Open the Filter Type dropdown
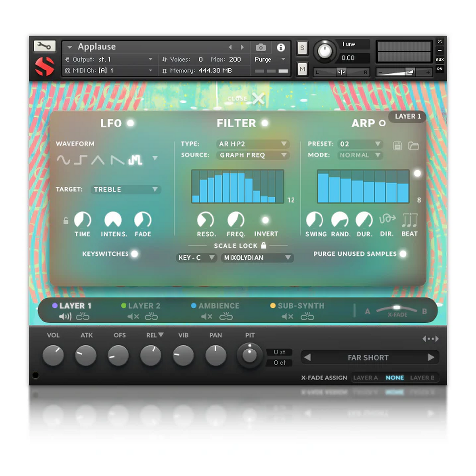Viewport: 476px width, 476px height. tap(252, 144)
